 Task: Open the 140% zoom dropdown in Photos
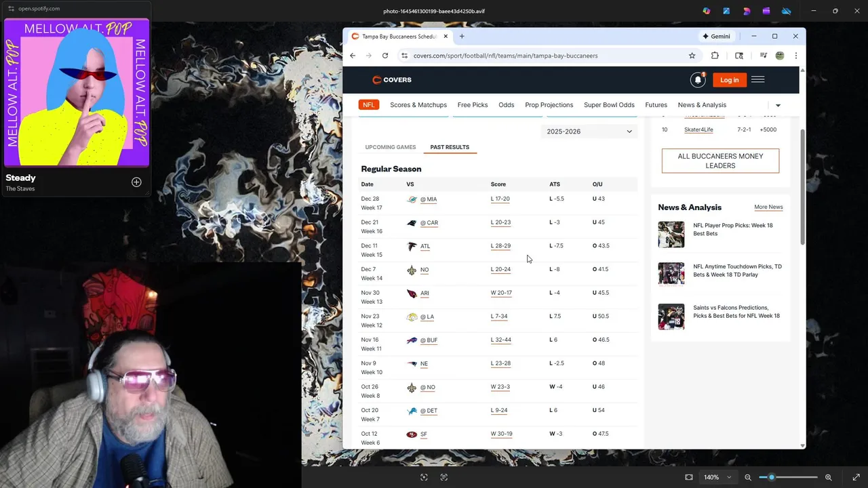[x=717, y=477]
